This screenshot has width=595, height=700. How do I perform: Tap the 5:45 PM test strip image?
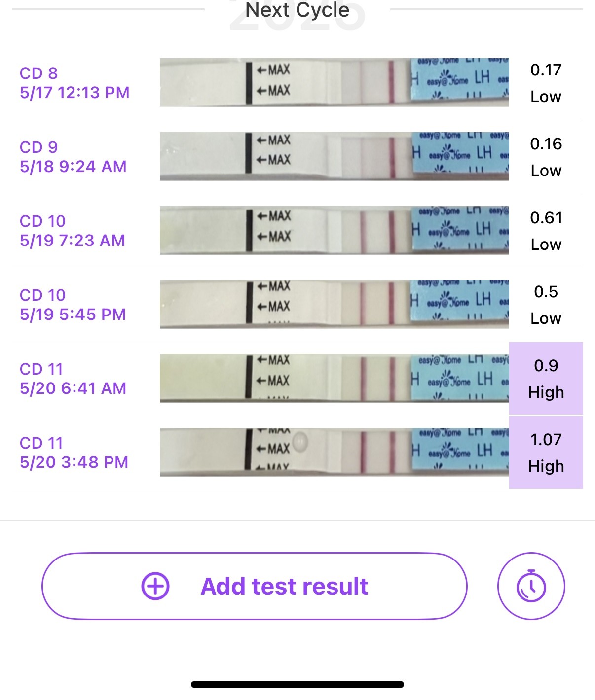pyautogui.click(x=334, y=304)
